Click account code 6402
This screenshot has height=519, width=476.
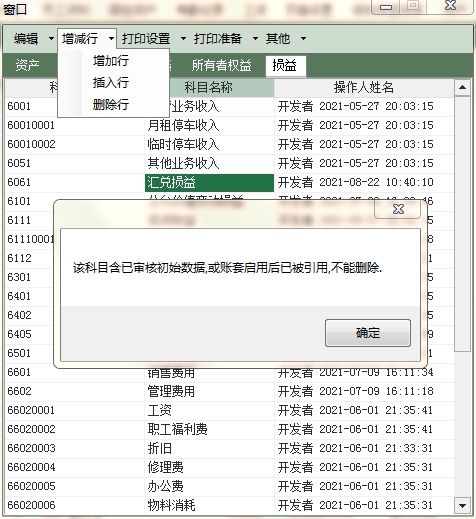[19, 315]
